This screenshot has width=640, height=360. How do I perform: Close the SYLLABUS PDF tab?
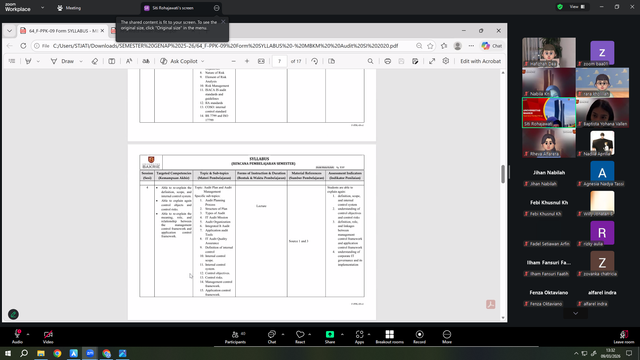102,31
